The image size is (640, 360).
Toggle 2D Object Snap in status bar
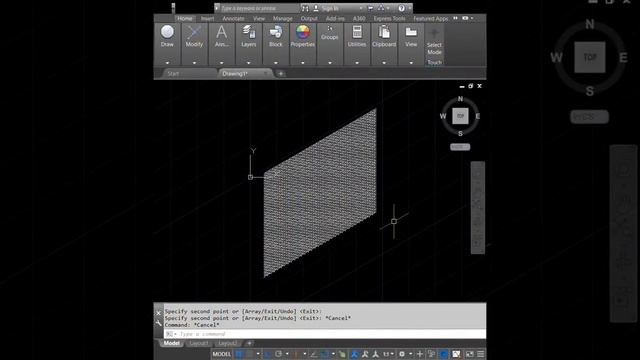click(x=324, y=354)
